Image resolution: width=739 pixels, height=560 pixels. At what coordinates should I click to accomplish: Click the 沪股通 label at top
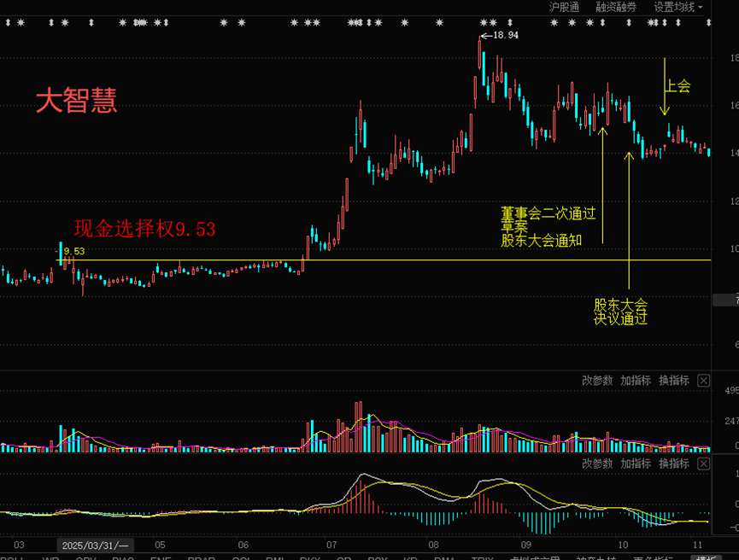[564, 7]
